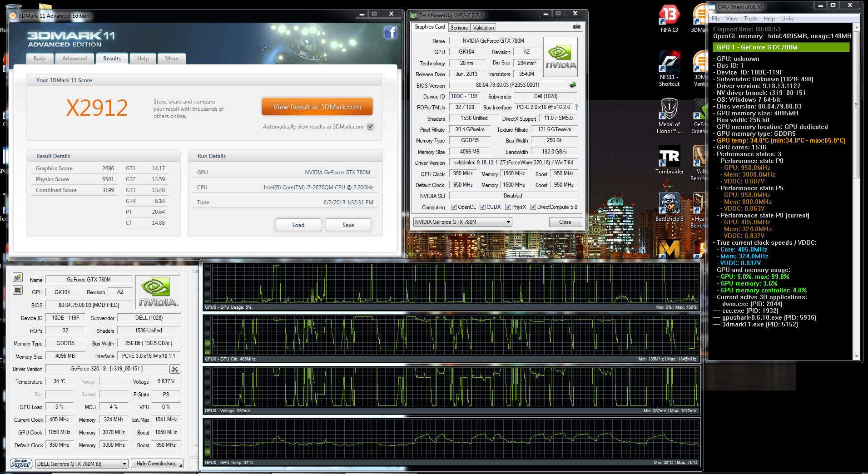Open the Help tab in 3DMark 11
Image resolution: width=868 pixels, height=474 pixels.
click(143, 59)
